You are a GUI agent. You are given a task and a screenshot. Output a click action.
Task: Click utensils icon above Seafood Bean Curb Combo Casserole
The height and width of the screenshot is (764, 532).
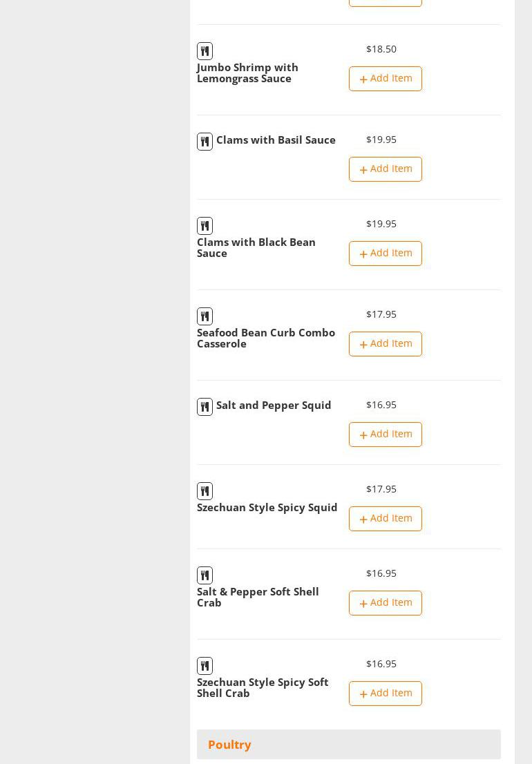[205, 316]
